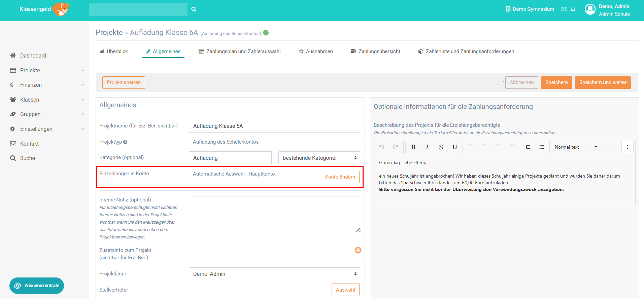
Task: Click the redo icon in text editor
Action: [x=396, y=147]
